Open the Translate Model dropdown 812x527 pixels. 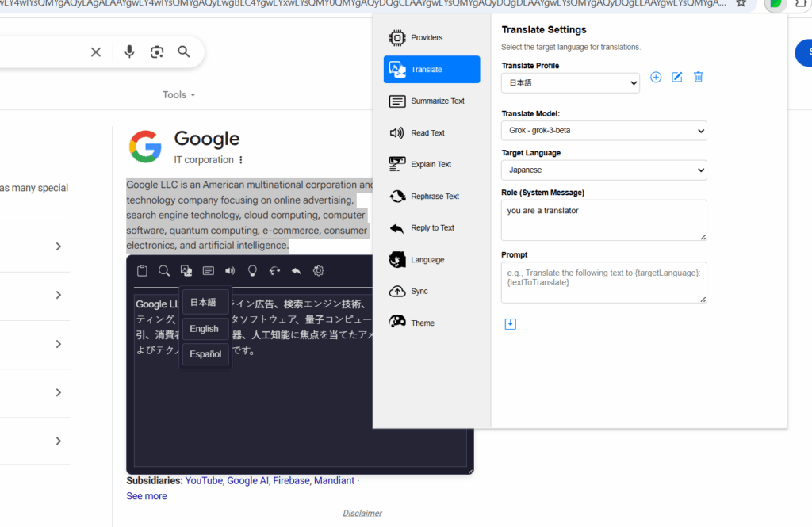point(603,131)
